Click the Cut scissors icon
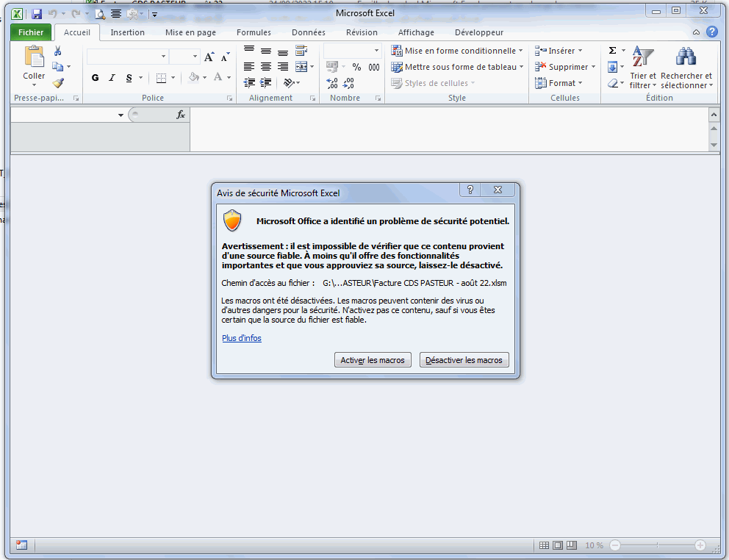This screenshot has width=729, height=560. pos(57,51)
